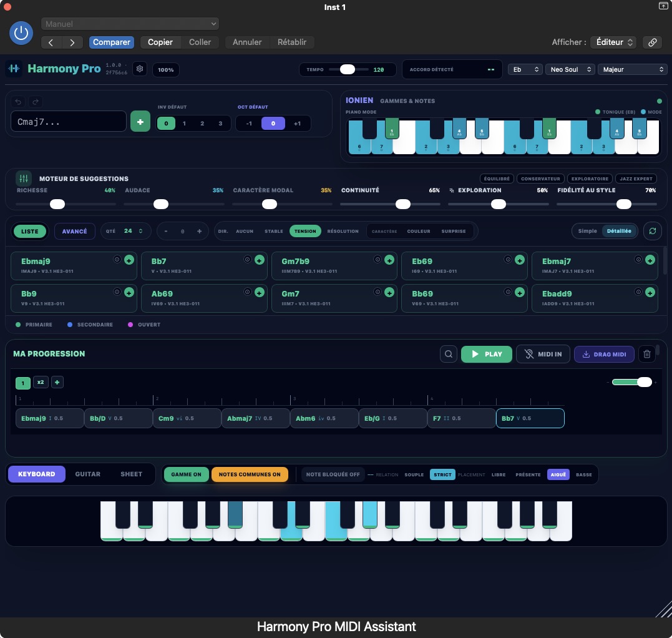The image size is (672, 638).
Task: Open the Afficher Éditeur dropdown
Action: [x=613, y=42]
